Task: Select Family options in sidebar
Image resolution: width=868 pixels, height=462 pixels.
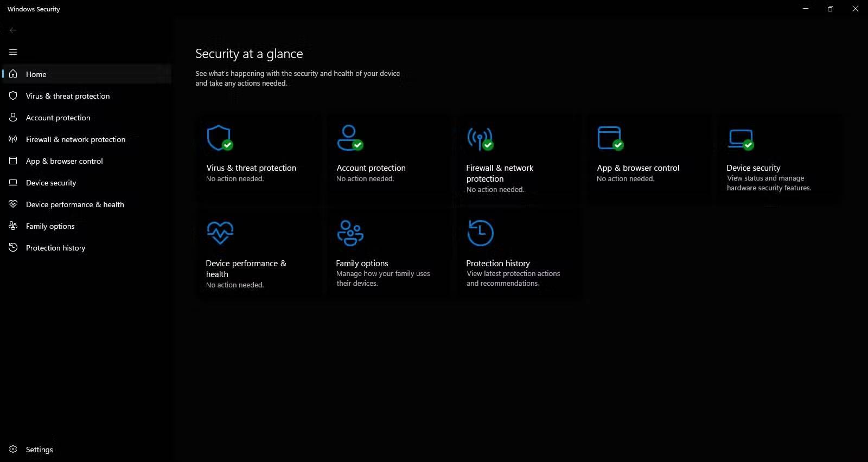Action: tap(87, 226)
